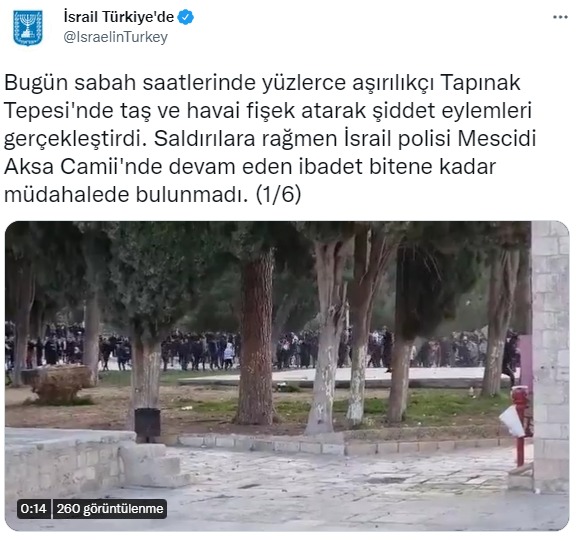Click the phrase "Mescidi Aksa Camii'nde" in the tweet

pyautogui.click(x=270, y=153)
